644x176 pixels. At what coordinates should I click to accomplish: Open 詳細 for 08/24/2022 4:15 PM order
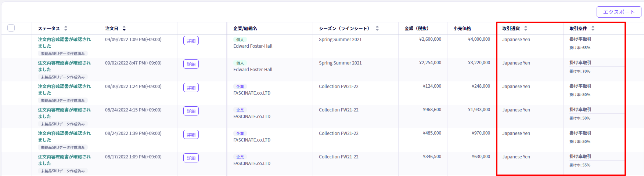[x=191, y=111]
